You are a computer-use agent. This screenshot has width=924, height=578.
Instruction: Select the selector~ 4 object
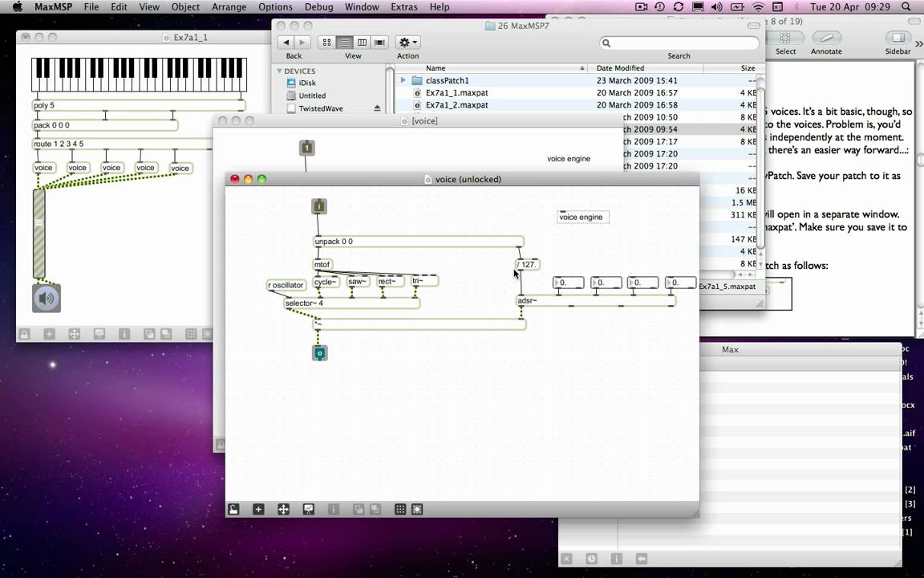pos(352,303)
